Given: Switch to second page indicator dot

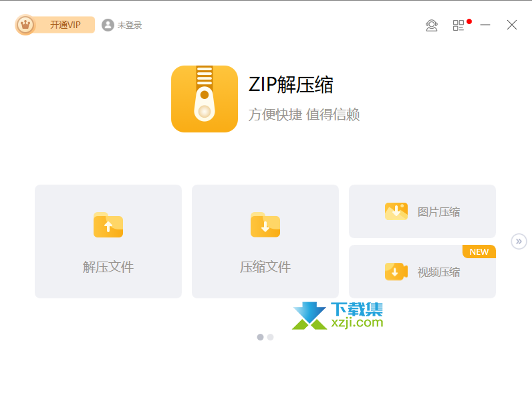Looking at the screenshot, I should point(271,337).
